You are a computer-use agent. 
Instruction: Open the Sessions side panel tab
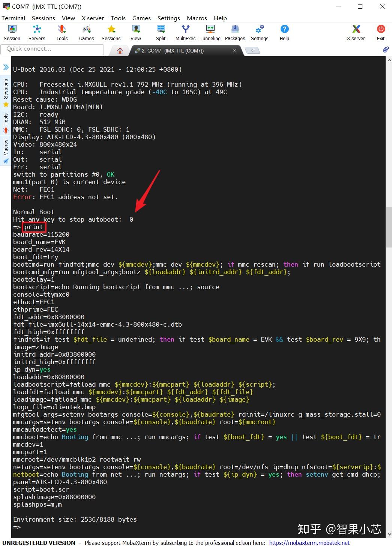(x=6, y=93)
